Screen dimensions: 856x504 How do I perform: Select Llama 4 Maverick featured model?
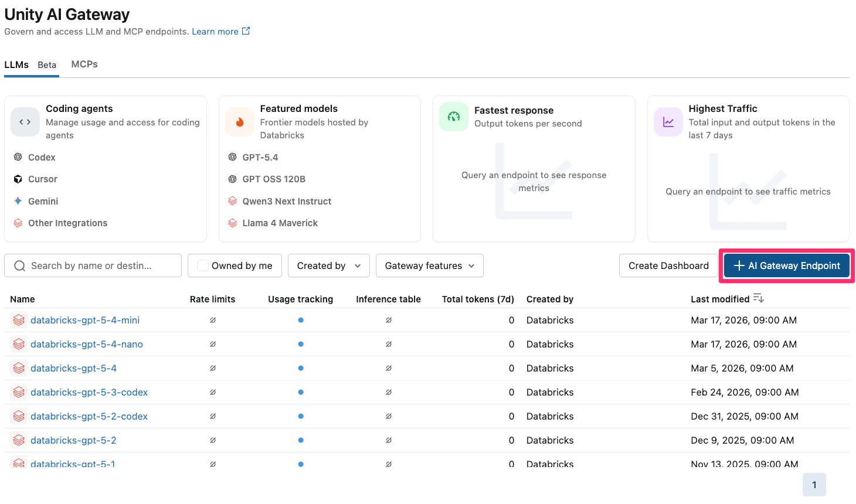pos(280,223)
